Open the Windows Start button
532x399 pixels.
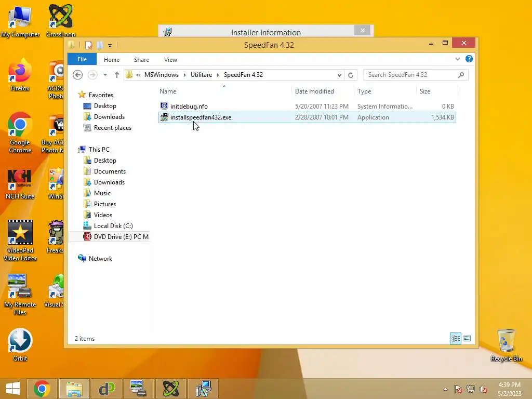point(13,389)
